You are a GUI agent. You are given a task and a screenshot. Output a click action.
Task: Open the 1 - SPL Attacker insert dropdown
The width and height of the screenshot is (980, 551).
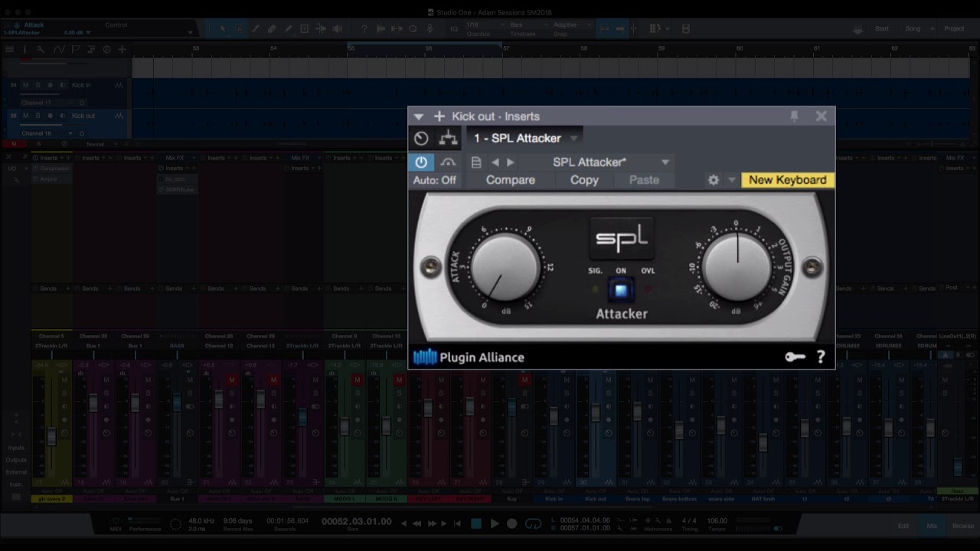coord(525,139)
